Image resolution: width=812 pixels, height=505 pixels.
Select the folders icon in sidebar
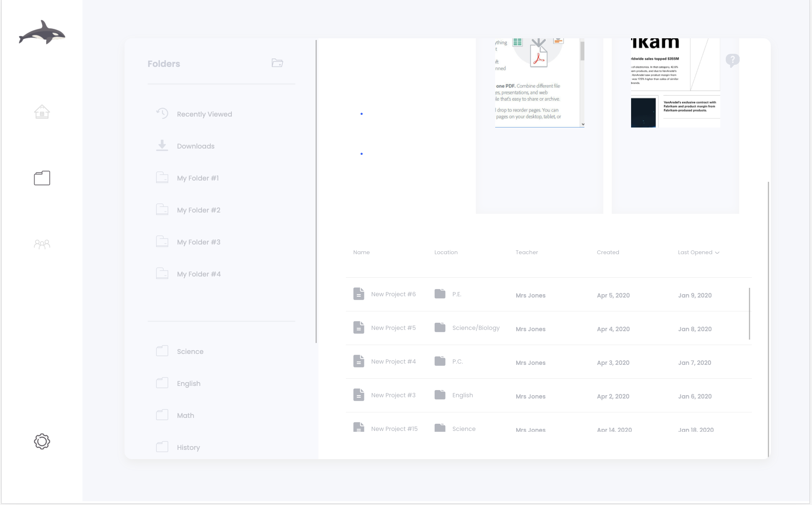pos(42,178)
